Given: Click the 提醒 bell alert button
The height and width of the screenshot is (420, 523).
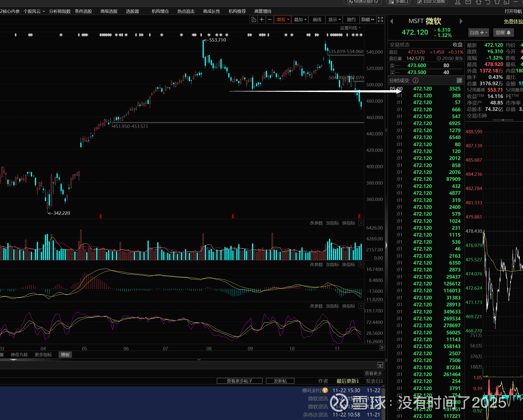Looking at the screenshot, I should point(503,33).
